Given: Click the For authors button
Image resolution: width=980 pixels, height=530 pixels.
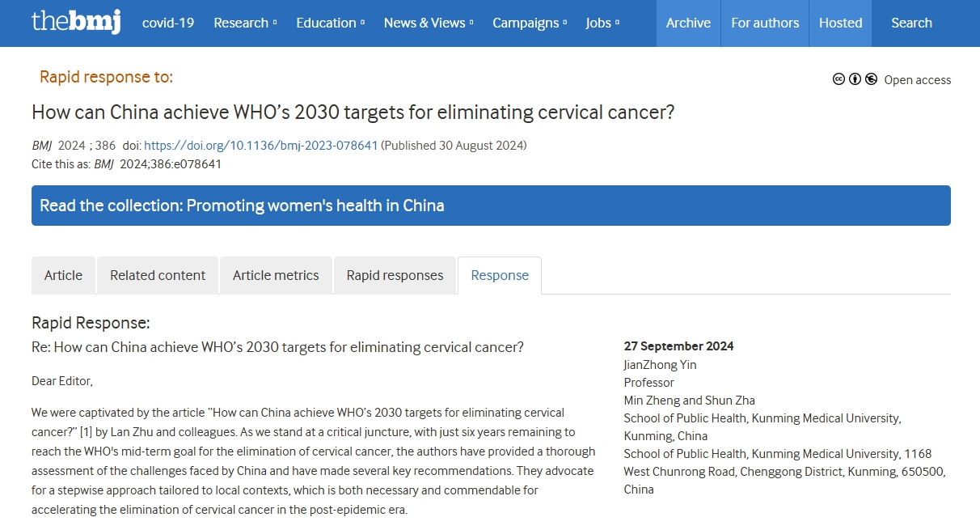Looking at the screenshot, I should click(x=765, y=23).
